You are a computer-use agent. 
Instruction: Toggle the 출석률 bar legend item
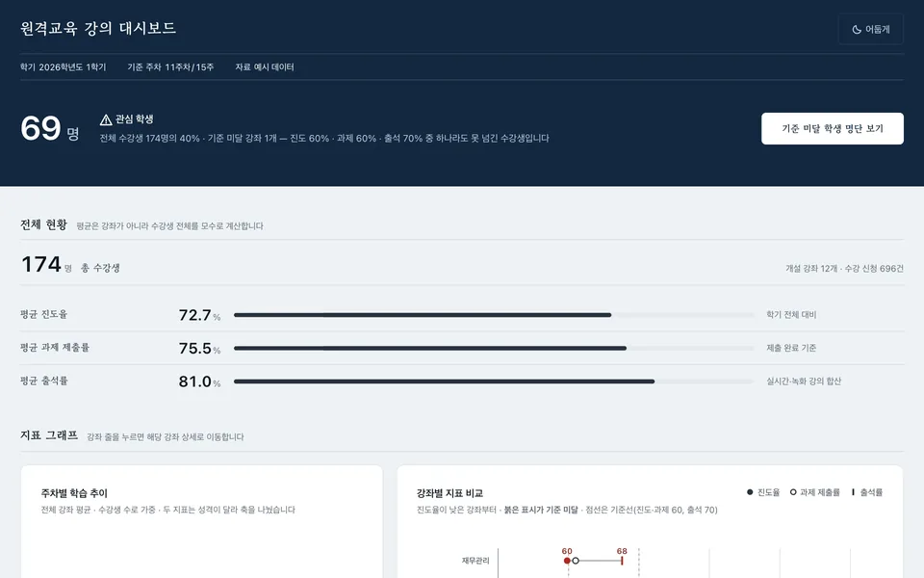point(867,492)
